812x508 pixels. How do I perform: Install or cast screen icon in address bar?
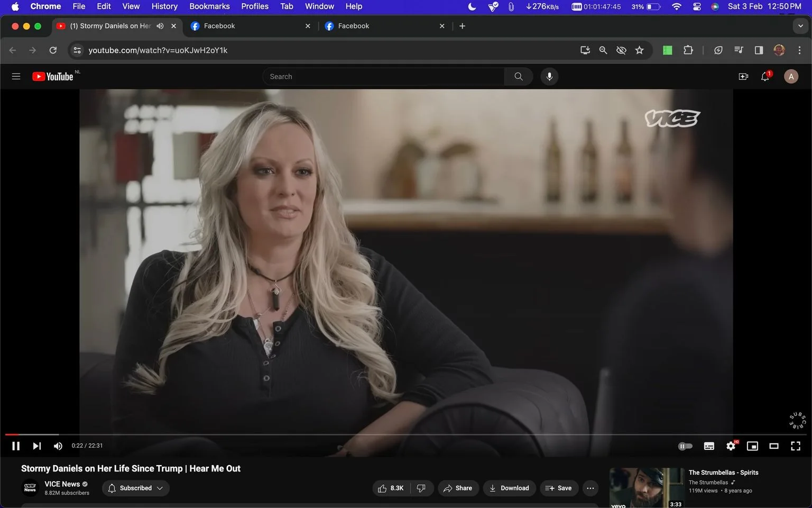pyautogui.click(x=585, y=50)
